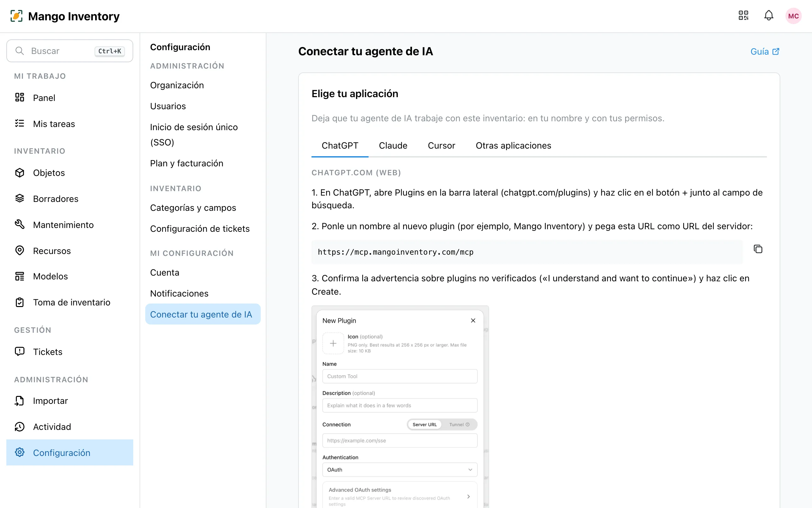
Task: Open Borradores in the sidebar
Action: 70,198
